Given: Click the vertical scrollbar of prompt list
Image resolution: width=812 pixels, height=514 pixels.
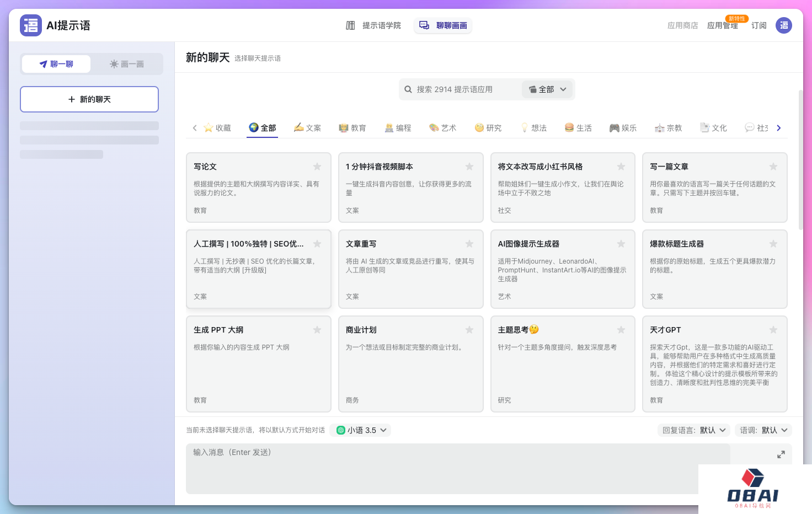Looking at the screenshot, I should 800,160.
